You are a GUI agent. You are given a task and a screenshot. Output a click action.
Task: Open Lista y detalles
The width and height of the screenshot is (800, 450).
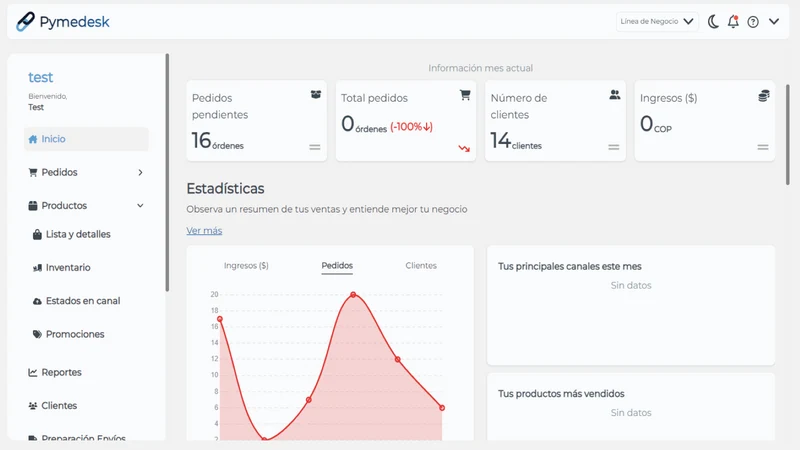click(x=78, y=234)
